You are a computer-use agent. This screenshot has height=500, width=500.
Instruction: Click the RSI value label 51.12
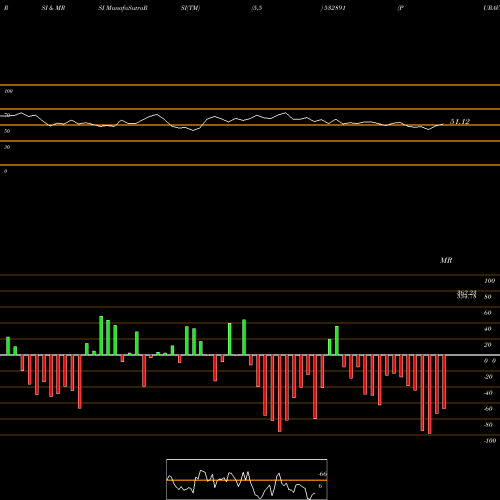point(460,122)
